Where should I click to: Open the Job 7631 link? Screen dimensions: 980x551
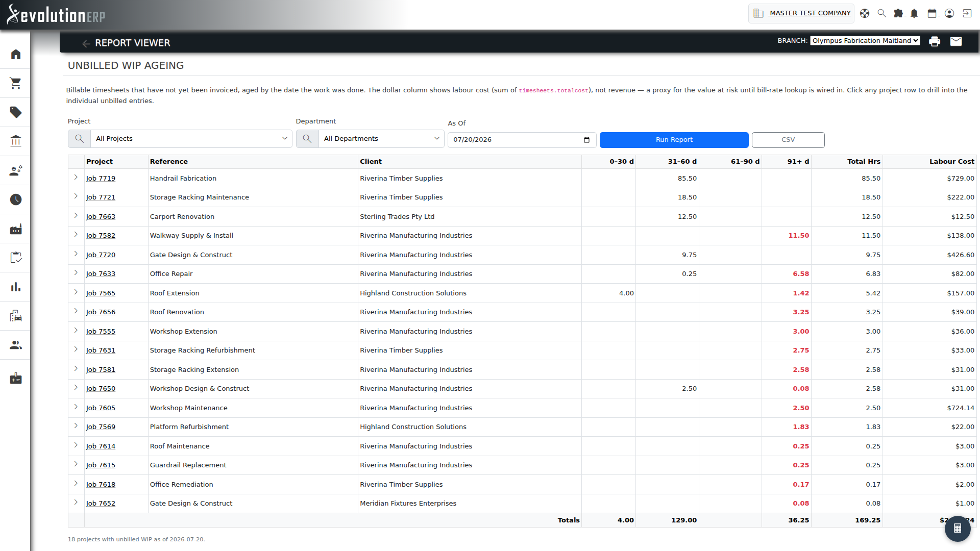[x=101, y=350]
